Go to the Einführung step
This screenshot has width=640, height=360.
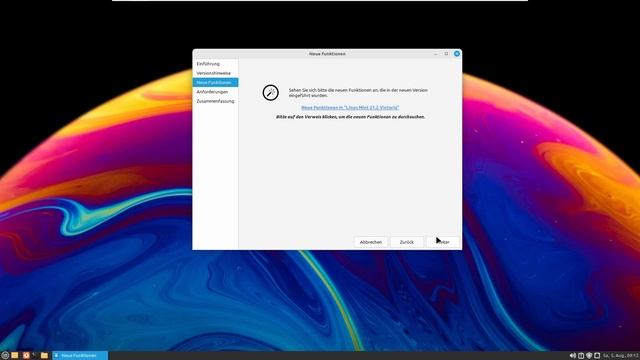point(208,64)
